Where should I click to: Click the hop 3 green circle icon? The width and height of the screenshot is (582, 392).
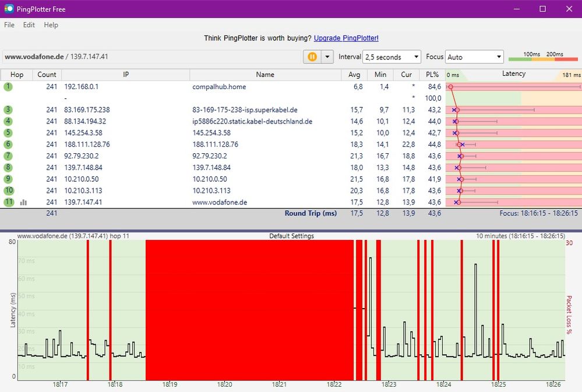[x=8, y=110]
